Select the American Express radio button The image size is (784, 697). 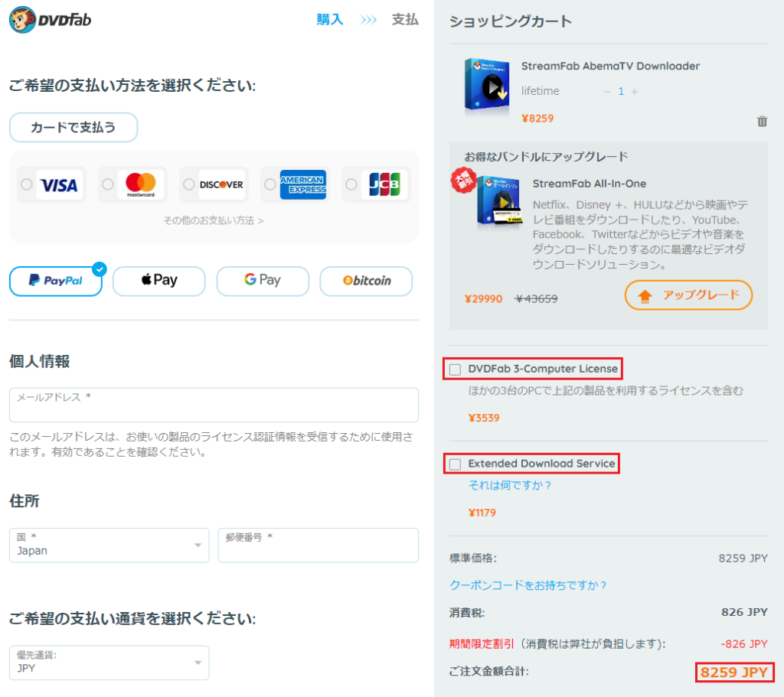(x=270, y=184)
